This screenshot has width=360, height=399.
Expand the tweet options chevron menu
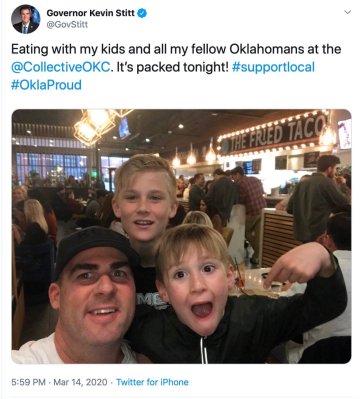pos(347,12)
